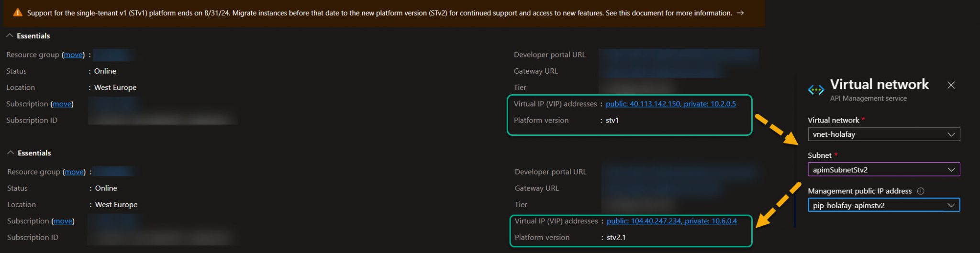Open the STv1 platform support ending notice

coord(379,13)
